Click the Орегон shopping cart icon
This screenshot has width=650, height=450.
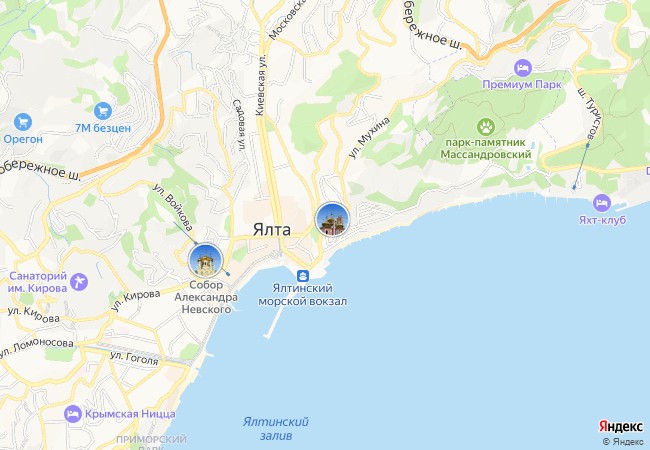point(23,122)
